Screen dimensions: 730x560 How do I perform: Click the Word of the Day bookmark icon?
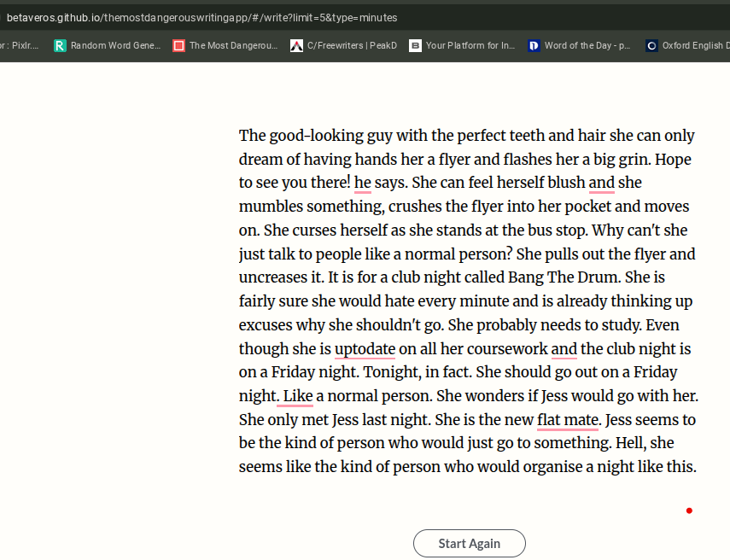click(534, 45)
